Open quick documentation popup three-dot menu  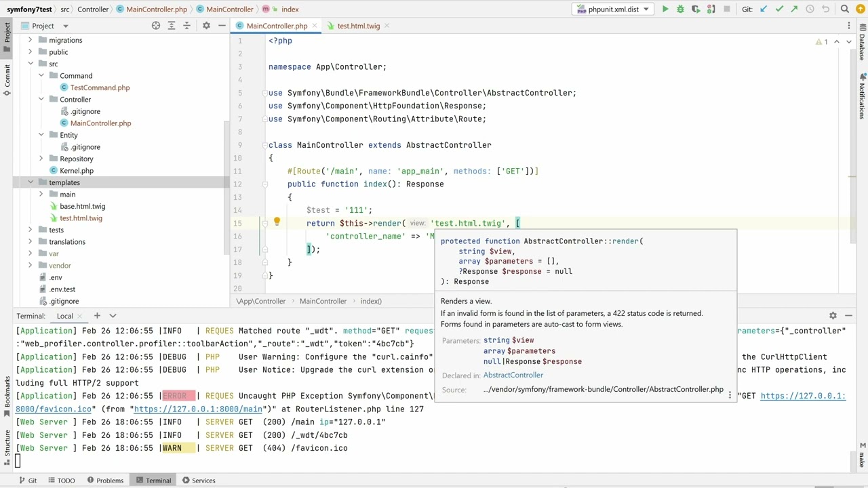[730, 394]
